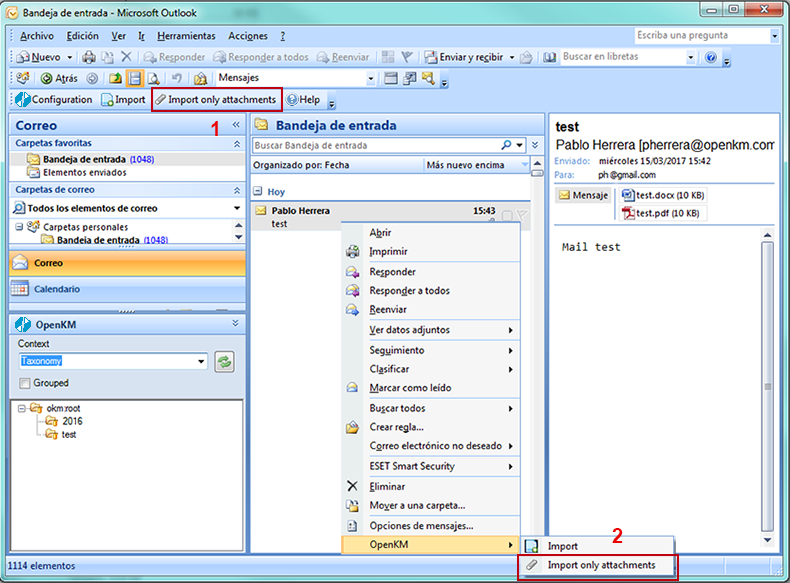Screen dimensions: 790x583
Task: Open the address book icon
Action: [549, 57]
